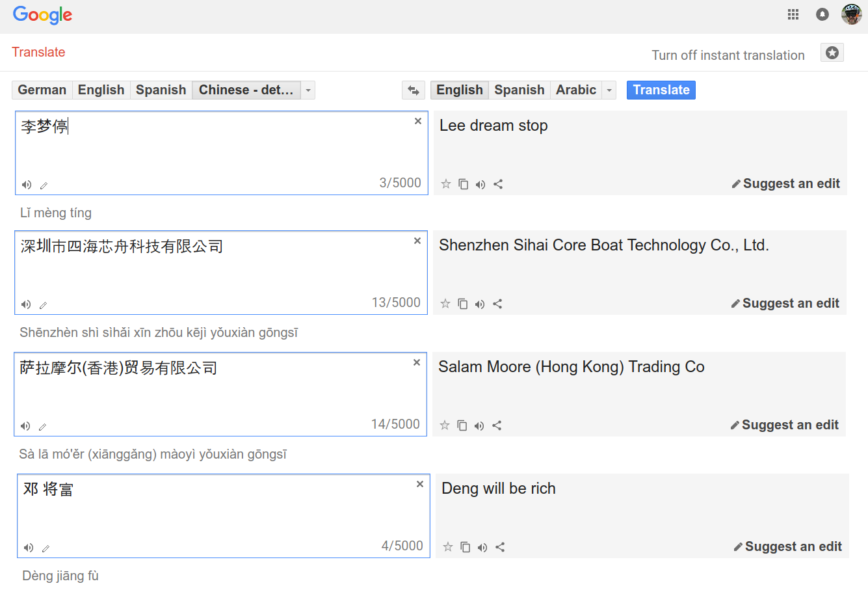The width and height of the screenshot is (868, 590).
Task: Listen to the 李梦停 source text
Action: (x=27, y=185)
